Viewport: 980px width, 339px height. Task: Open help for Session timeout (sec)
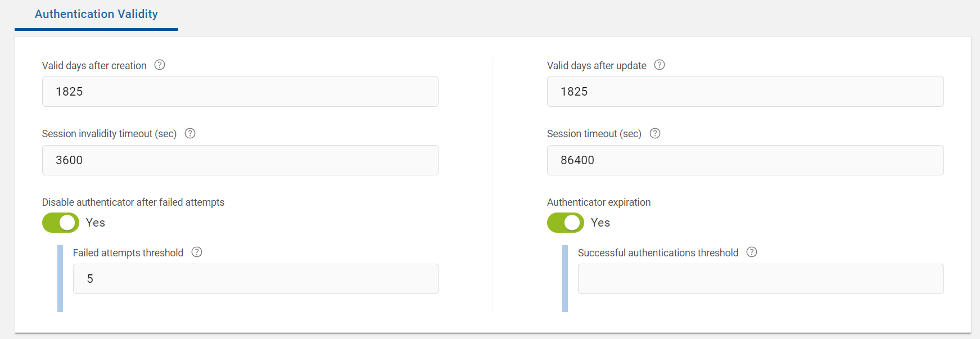[655, 134]
